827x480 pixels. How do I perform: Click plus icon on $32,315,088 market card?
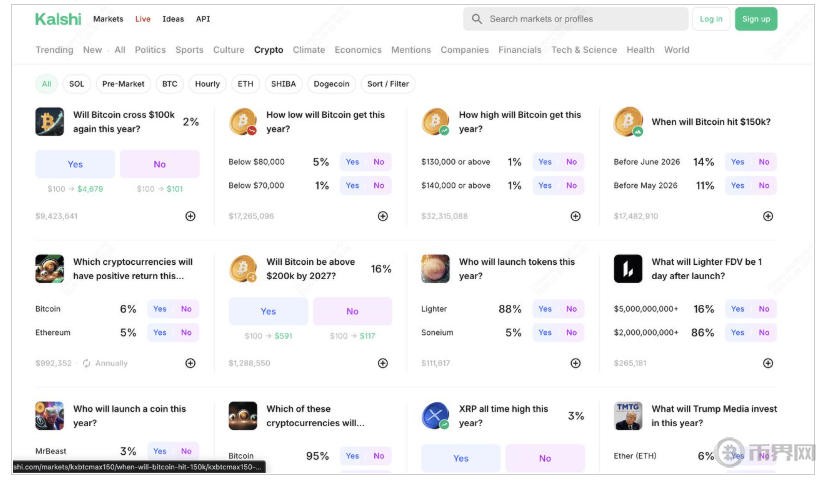[575, 216]
